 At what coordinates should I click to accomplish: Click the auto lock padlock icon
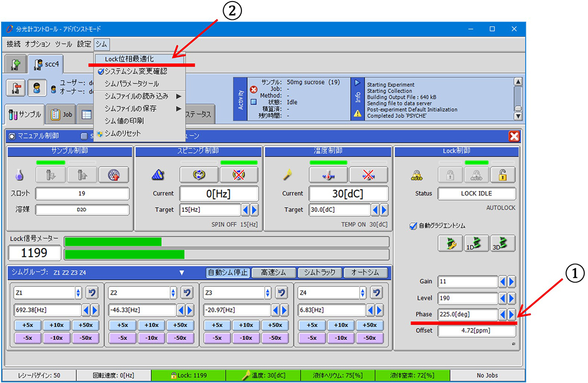click(x=476, y=175)
